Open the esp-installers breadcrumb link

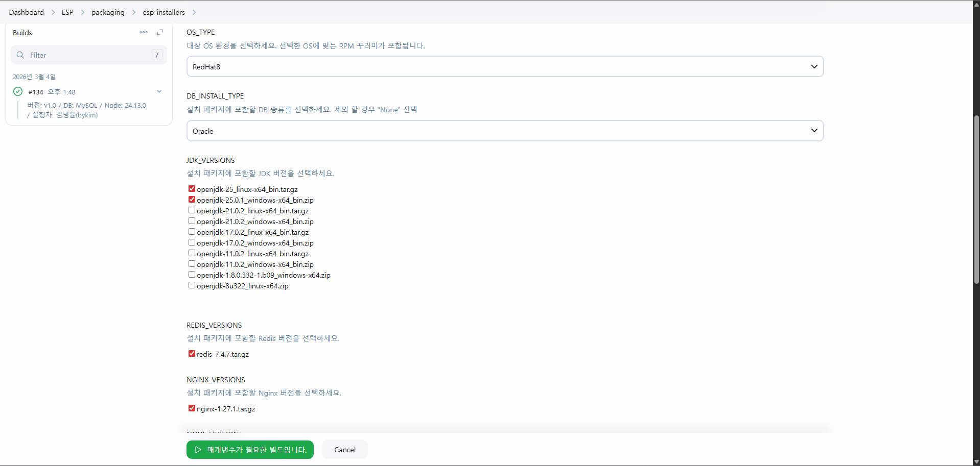pos(164,12)
